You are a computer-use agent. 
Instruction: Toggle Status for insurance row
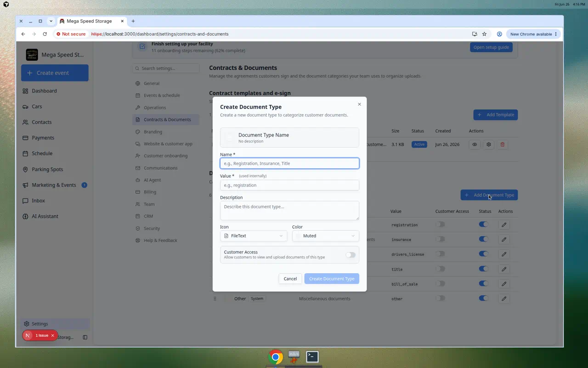pos(484,239)
